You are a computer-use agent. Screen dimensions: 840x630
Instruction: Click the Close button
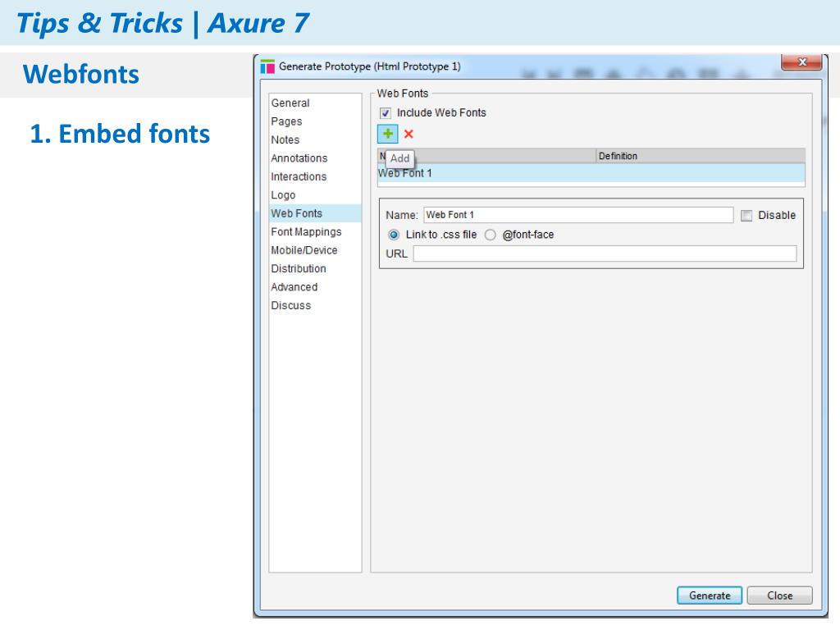click(x=779, y=596)
